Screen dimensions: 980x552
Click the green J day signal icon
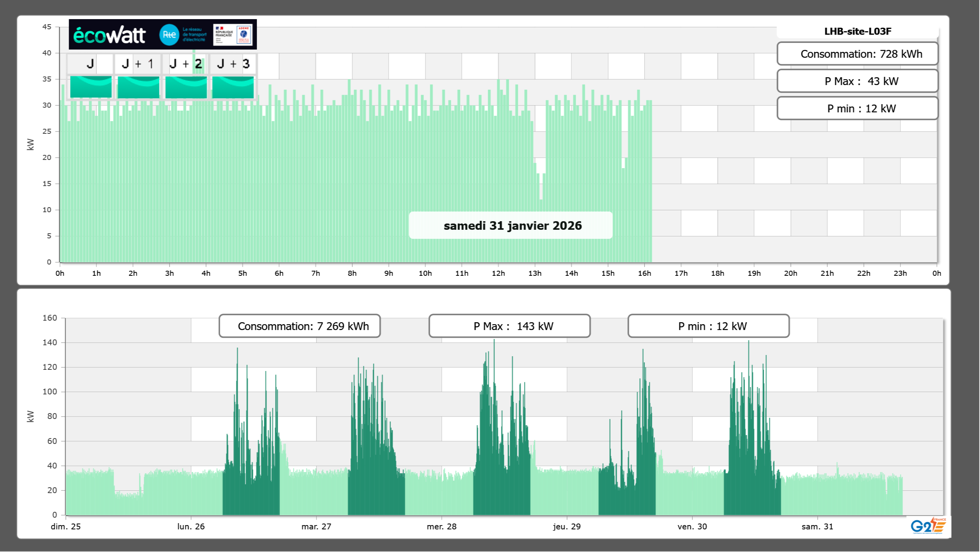pyautogui.click(x=91, y=87)
